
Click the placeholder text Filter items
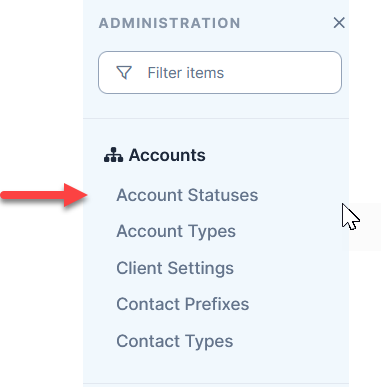pyautogui.click(x=186, y=73)
